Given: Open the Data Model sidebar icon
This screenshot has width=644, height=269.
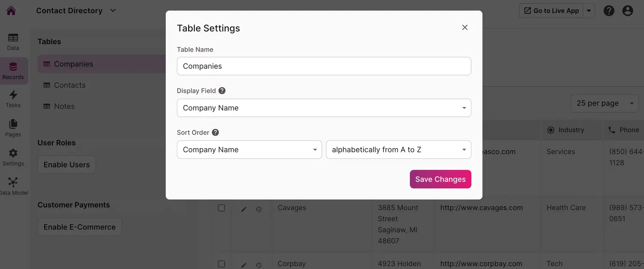Looking at the screenshot, I should [x=13, y=186].
